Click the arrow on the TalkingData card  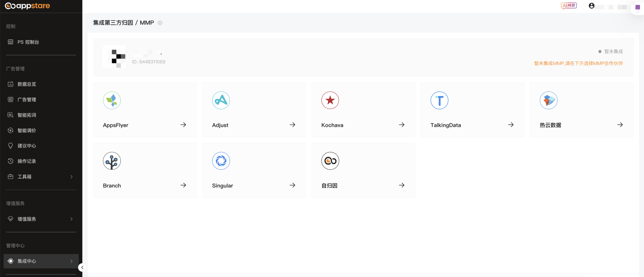click(x=511, y=125)
